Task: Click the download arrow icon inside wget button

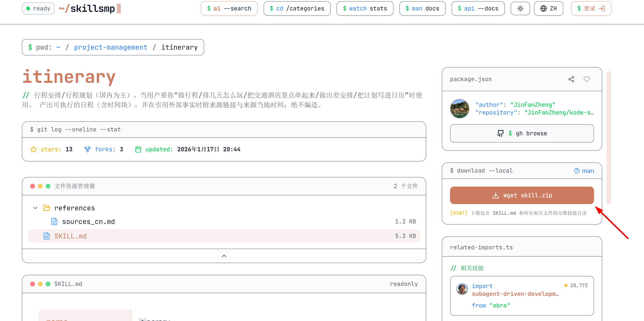Action: point(496,195)
